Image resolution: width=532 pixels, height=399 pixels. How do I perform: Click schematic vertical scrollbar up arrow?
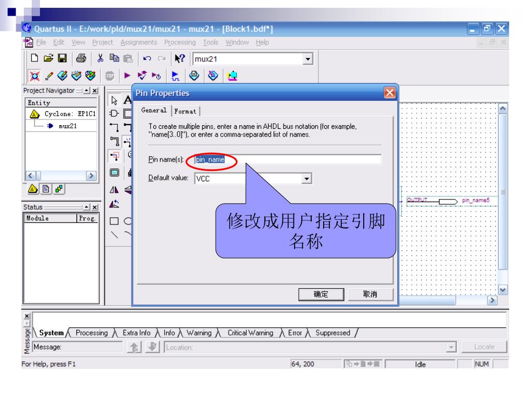[x=503, y=109]
